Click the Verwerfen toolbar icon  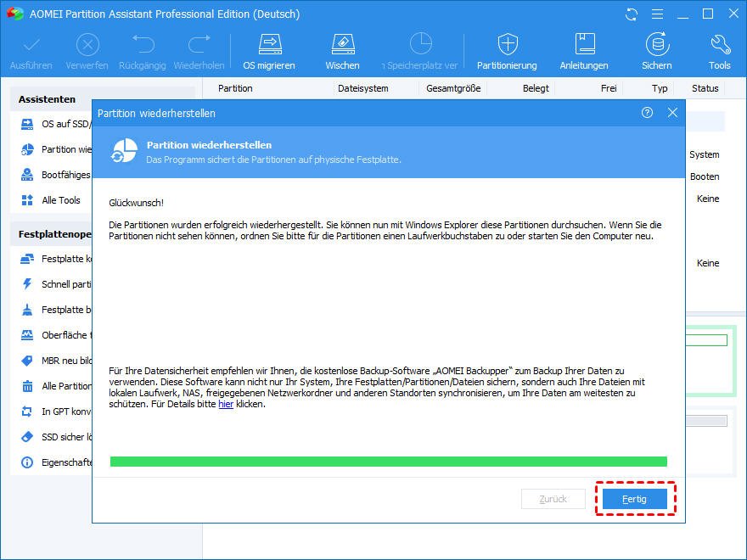click(x=87, y=46)
